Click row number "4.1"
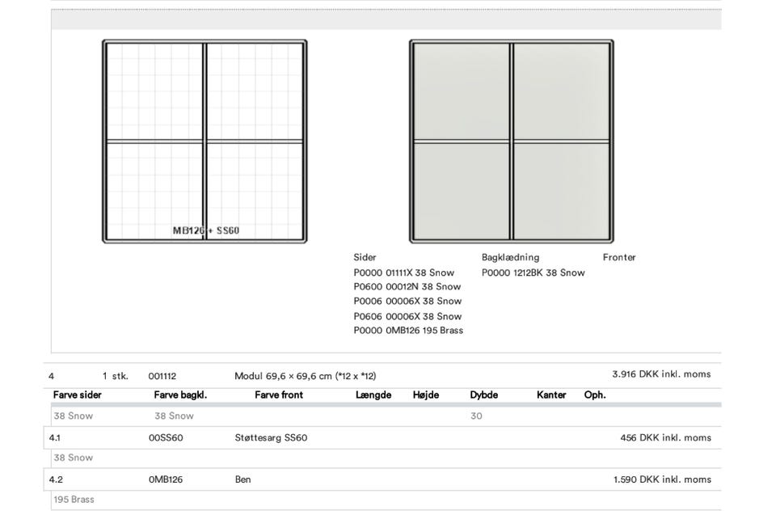 click(x=54, y=438)
